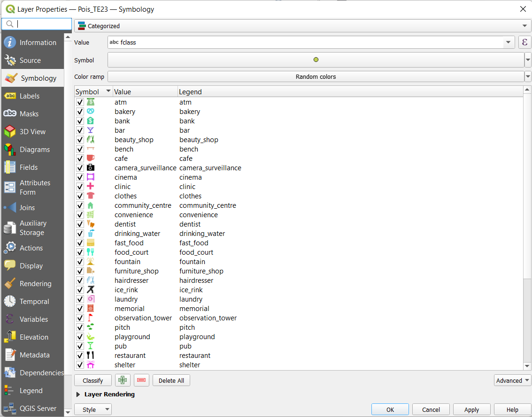This screenshot has width=532, height=417.
Task: Open the Categorized renderer type dropdown
Action: [302, 26]
